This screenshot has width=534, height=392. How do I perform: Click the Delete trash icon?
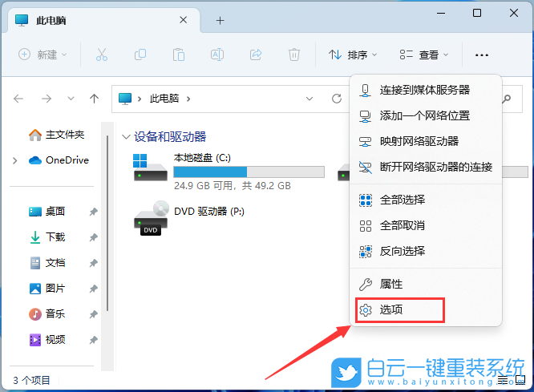coord(294,55)
